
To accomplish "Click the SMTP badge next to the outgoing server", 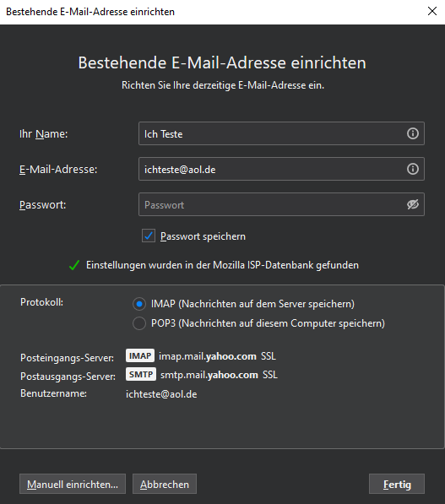I will tap(141, 375).
